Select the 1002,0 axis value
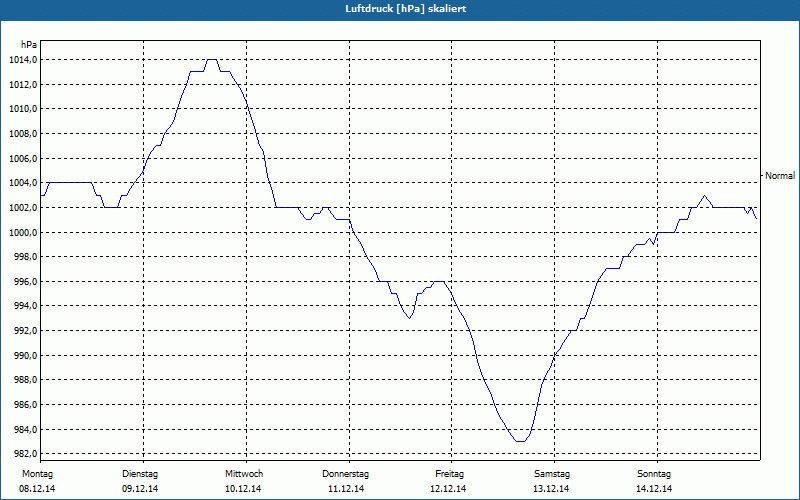This screenshot has height=500, width=800. click(x=23, y=208)
